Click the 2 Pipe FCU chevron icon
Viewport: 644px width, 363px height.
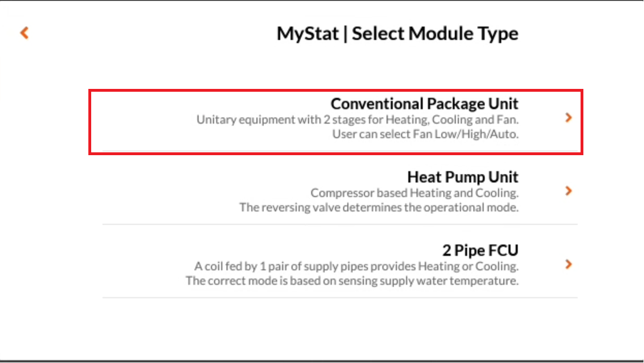pos(568,264)
